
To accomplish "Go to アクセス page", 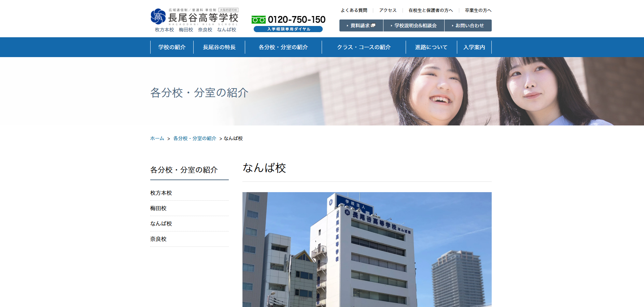I will point(388,10).
